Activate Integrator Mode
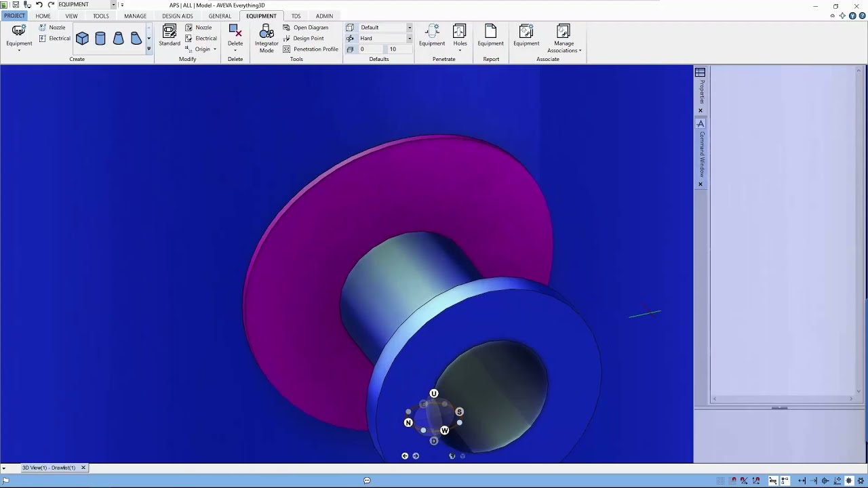 pos(267,39)
